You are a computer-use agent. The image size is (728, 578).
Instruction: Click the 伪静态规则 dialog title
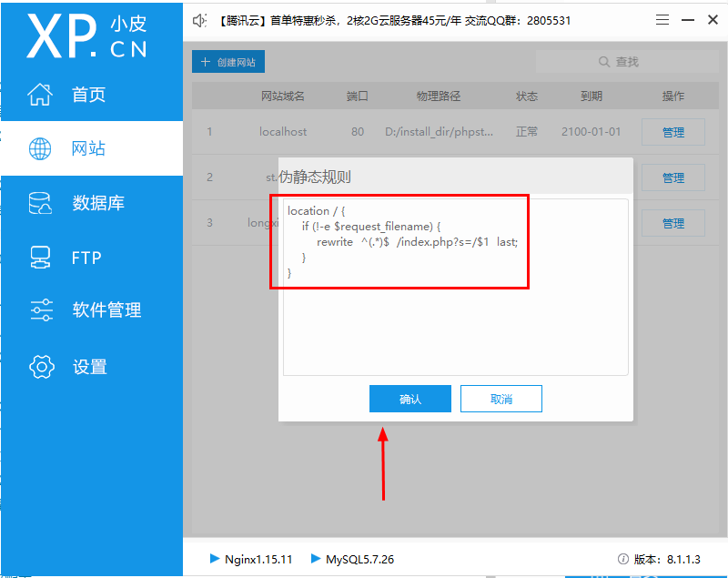(x=315, y=177)
